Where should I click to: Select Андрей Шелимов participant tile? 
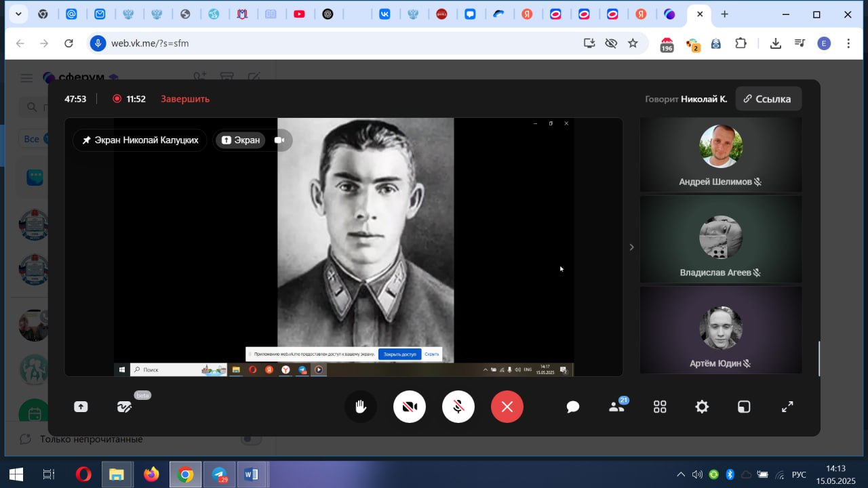(x=720, y=155)
